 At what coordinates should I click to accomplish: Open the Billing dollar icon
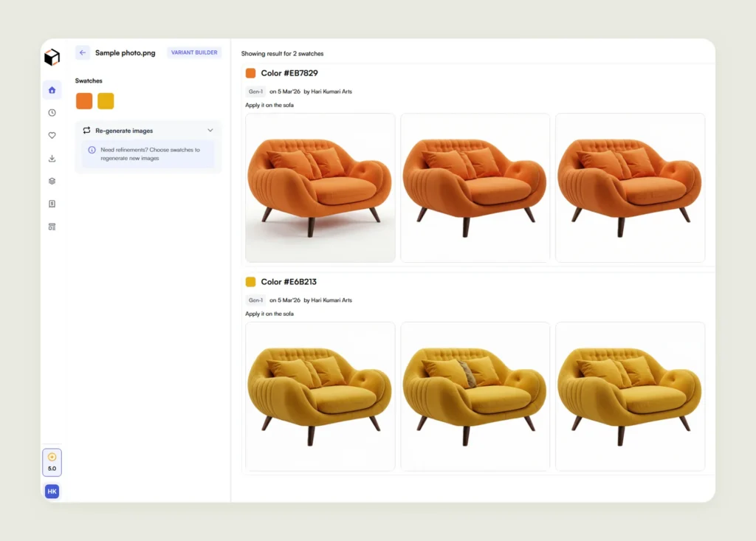point(52,204)
